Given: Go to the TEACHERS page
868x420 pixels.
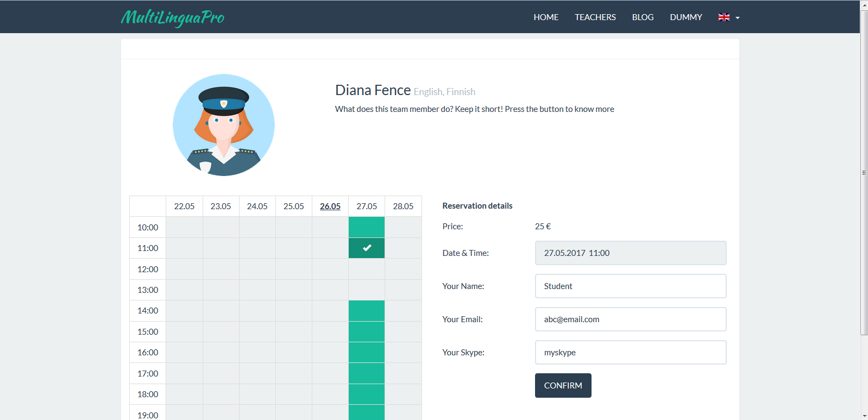Looking at the screenshot, I should click(x=595, y=17).
